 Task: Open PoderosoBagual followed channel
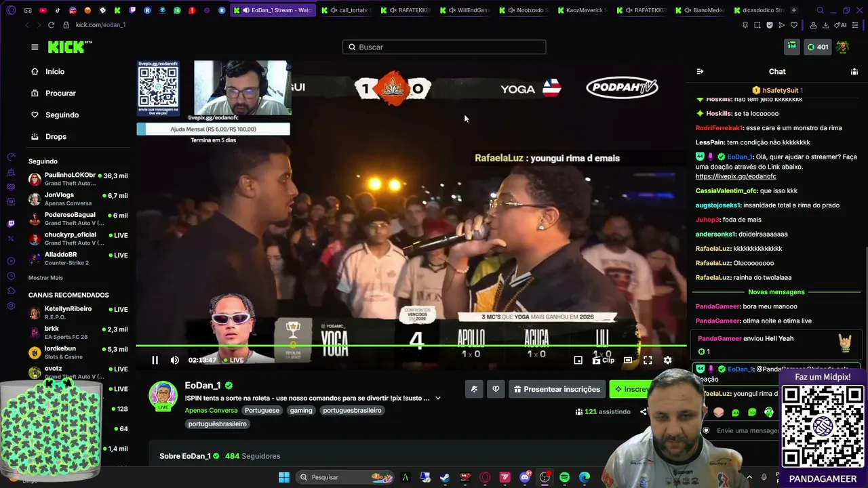point(78,218)
